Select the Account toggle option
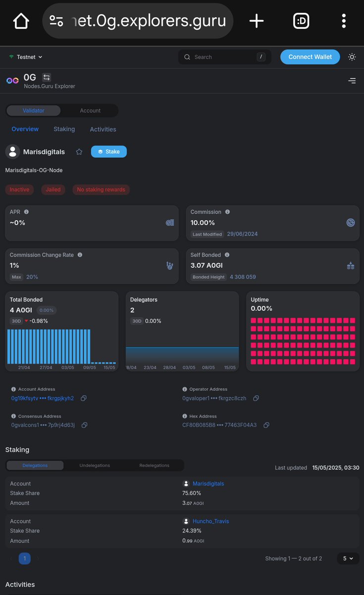The height and width of the screenshot is (595, 364). click(x=90, y=111)
